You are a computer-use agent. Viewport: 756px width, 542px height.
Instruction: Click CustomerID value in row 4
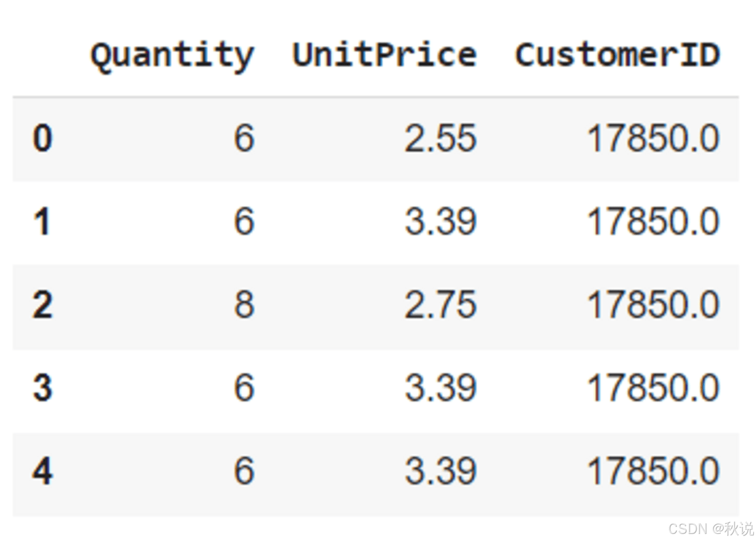654,471
